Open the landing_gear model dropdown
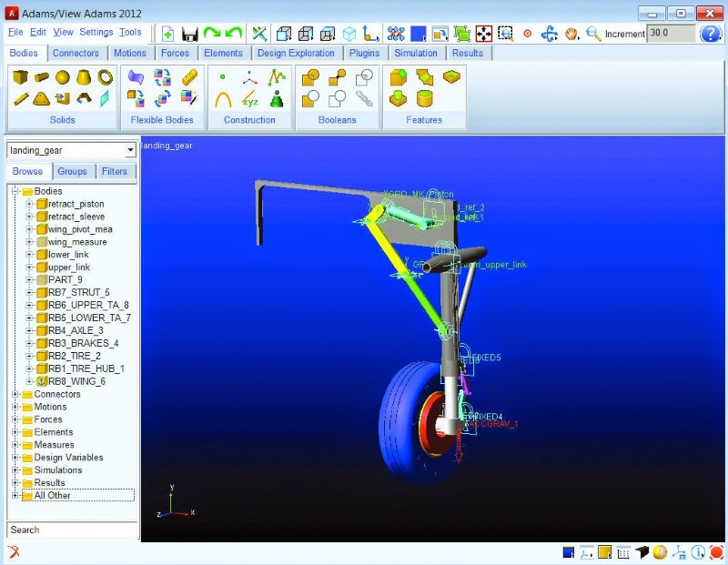Viewport: 728px width, 565px height. click(x=130, y=150)
